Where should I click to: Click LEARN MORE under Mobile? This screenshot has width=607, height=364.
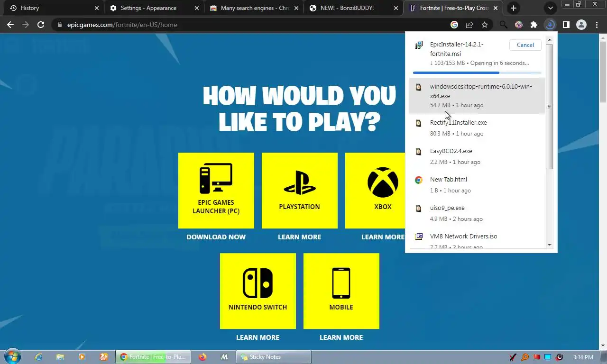coord(341,337)
